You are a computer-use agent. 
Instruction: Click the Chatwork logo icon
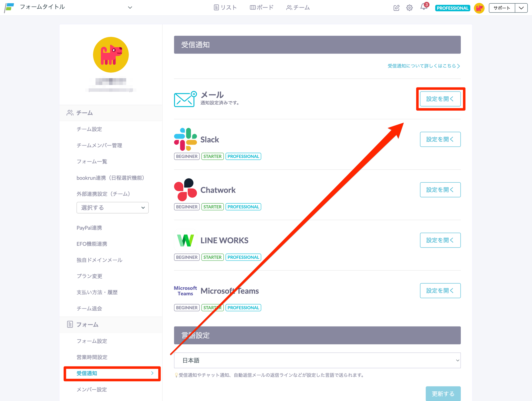click(x=185, y=190)
